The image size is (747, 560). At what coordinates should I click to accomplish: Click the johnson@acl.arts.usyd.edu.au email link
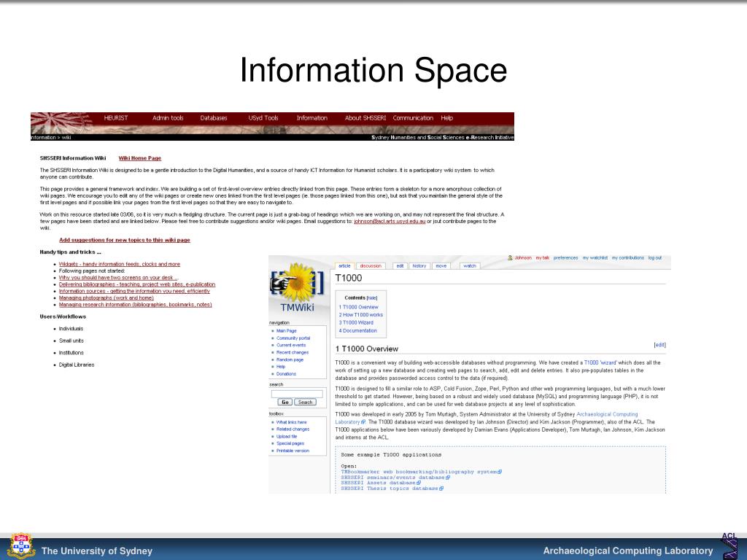click(x=390, y=222)
